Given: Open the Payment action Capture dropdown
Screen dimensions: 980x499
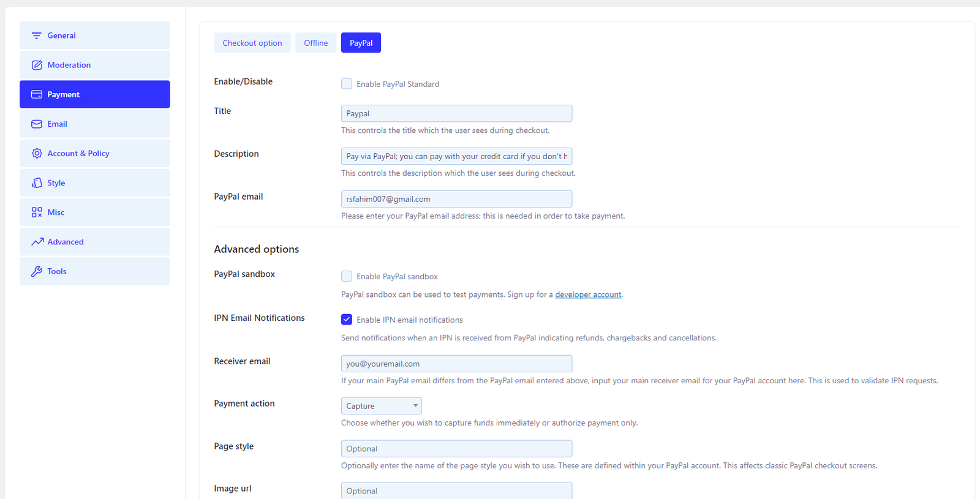Looking at the screenshot, I should pyautogui.click(x=382, y=406).
